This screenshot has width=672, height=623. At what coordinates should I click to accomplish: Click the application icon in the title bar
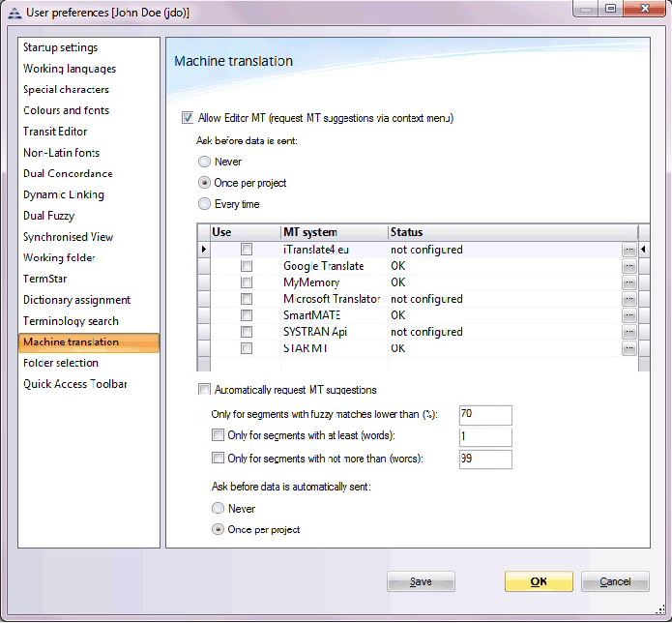(15, 13)
